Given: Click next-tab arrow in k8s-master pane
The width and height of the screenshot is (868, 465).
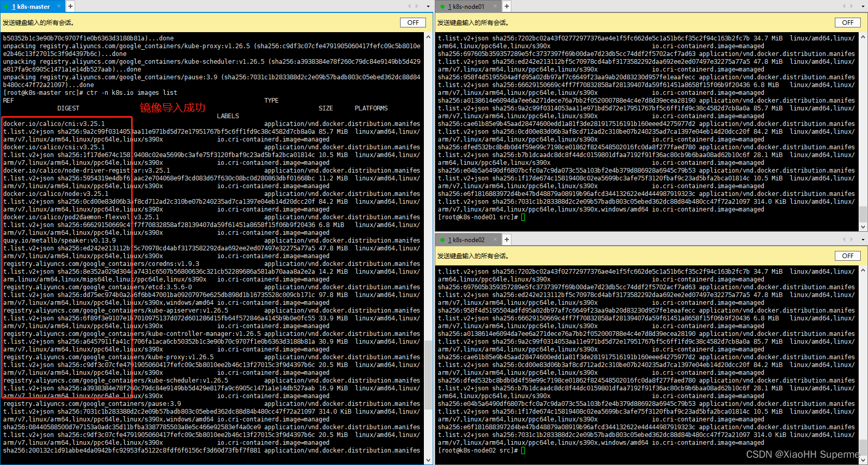Looking at the screenshot, I should (x=417, y=6).
